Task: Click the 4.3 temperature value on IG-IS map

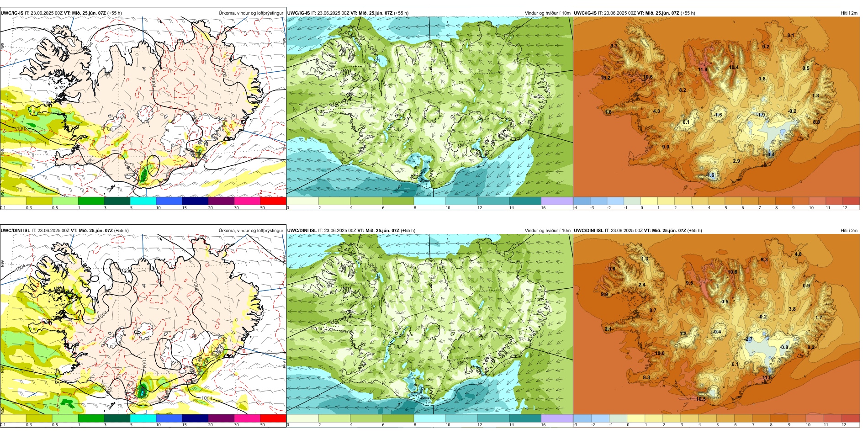Action: tap(656, 111)
